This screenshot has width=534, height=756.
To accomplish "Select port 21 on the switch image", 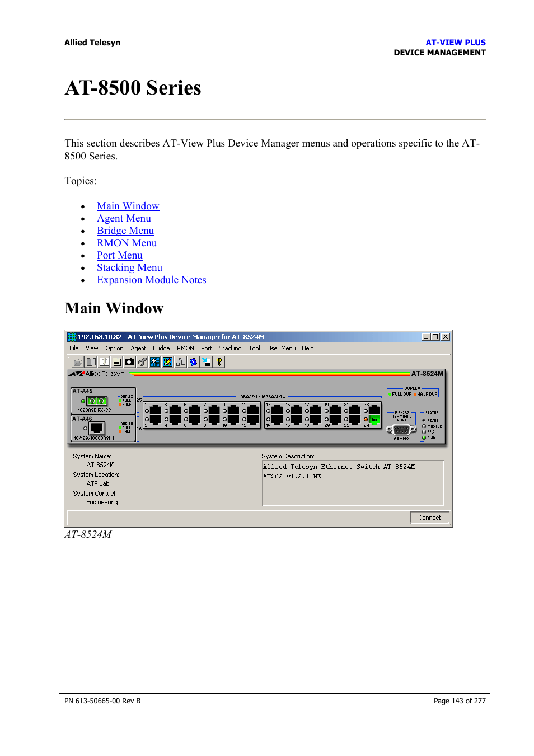I will [355, 410].
